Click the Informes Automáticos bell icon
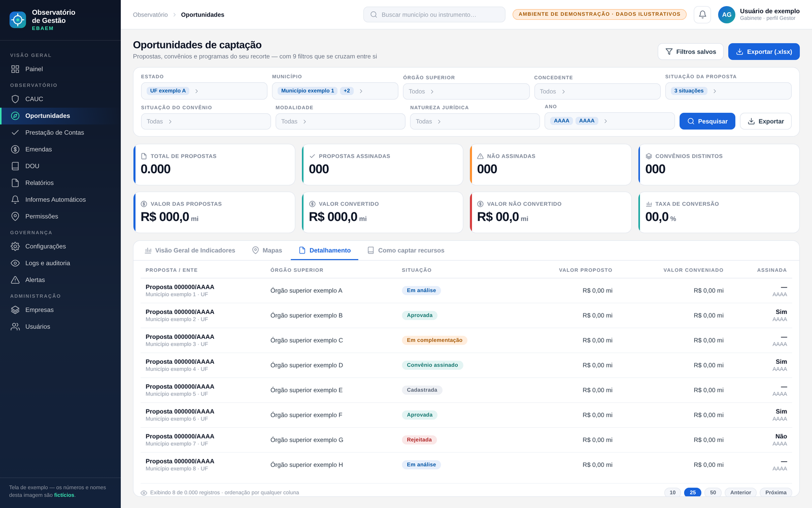This screenshot has width=812, height=508. [x=15, y=200]
